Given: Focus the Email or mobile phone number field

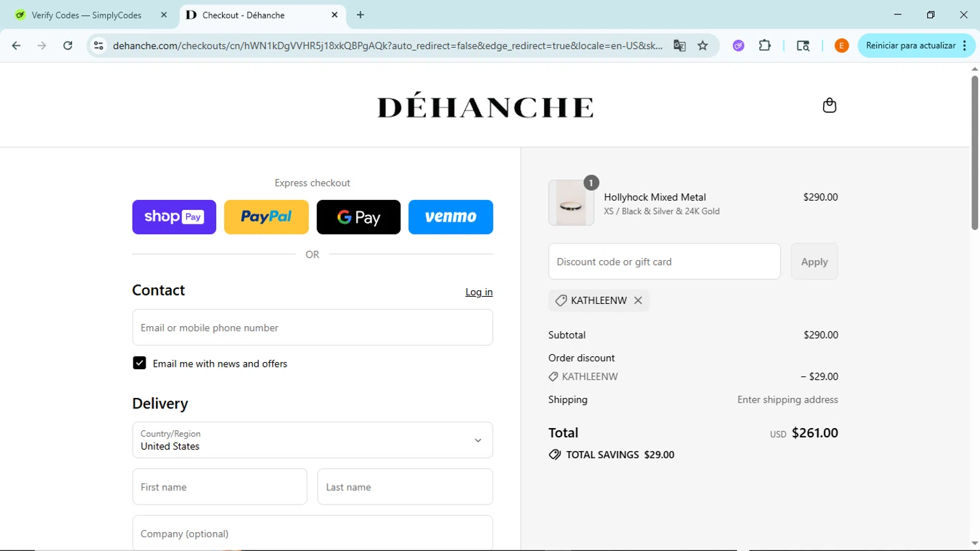Looking at the screenshot, I should point(312,327).
